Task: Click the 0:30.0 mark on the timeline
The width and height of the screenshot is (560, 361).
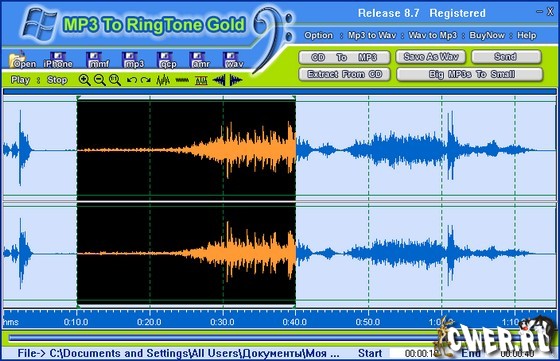Action: click(x=222, y=322)
